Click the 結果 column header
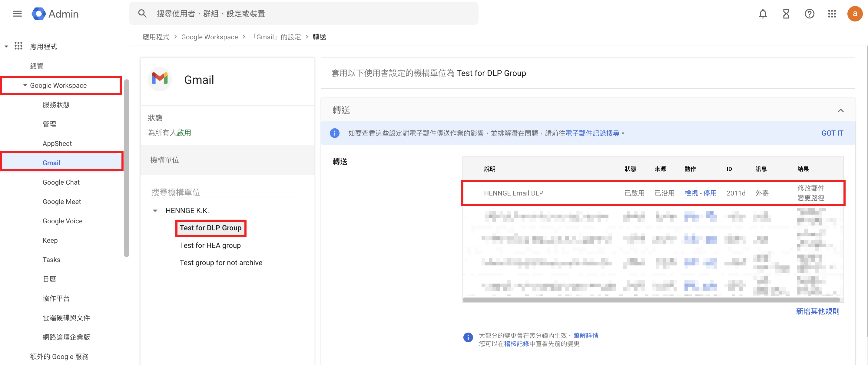Screen dimensions: 868x365 point(803,169)
